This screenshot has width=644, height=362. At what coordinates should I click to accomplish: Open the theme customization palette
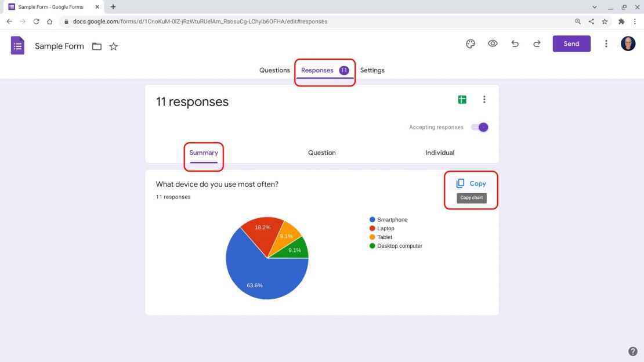tap(470, 43)
